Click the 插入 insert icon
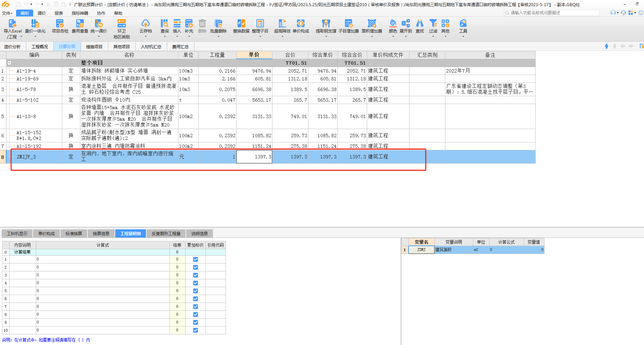Image resolution: width=644 pixels, height=345 pixels. tap(177, 23)
